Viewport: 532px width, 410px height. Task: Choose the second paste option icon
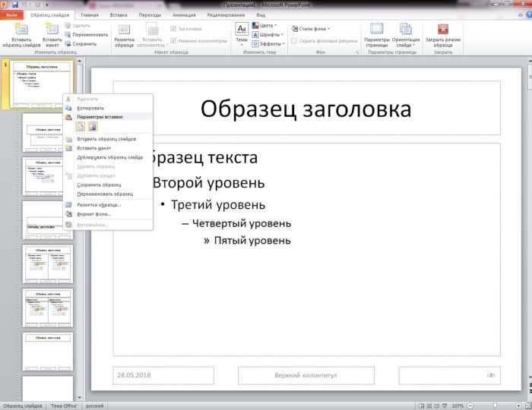click(x=93, y=127)
